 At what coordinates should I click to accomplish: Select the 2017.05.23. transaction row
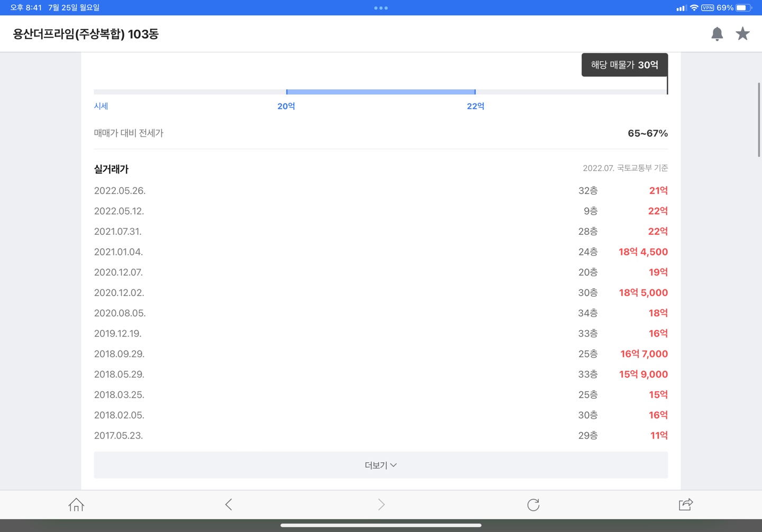pos(381,436)
